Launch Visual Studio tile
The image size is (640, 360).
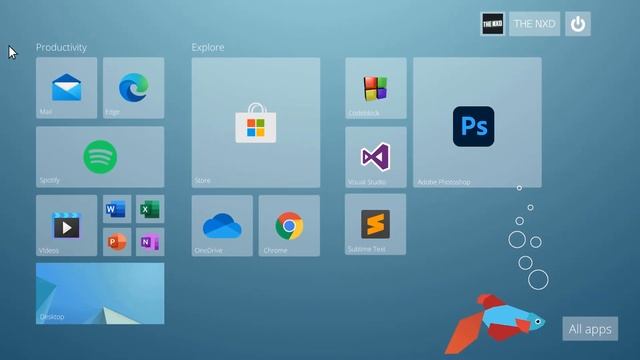point(376,157)
